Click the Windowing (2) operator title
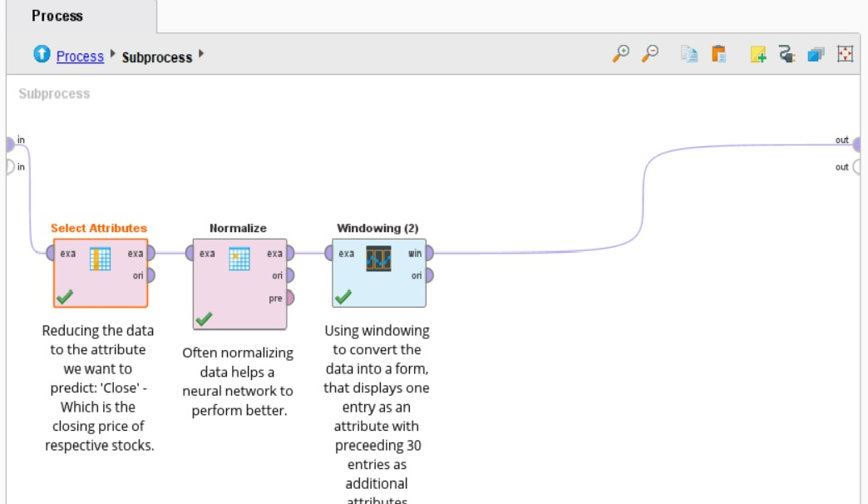 click(377, 228)
